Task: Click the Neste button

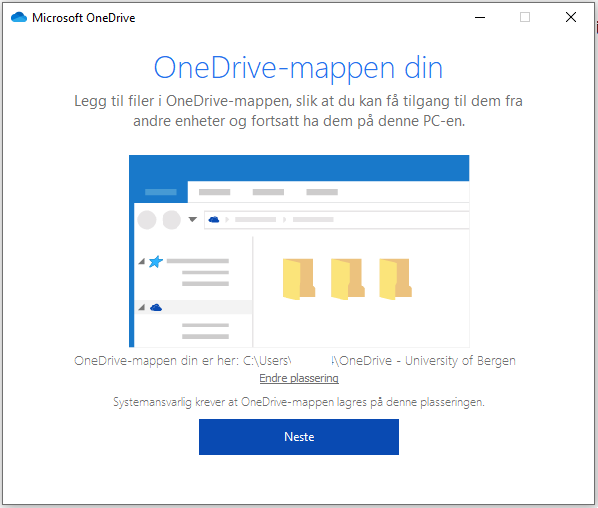Action: tap(299, 437)
